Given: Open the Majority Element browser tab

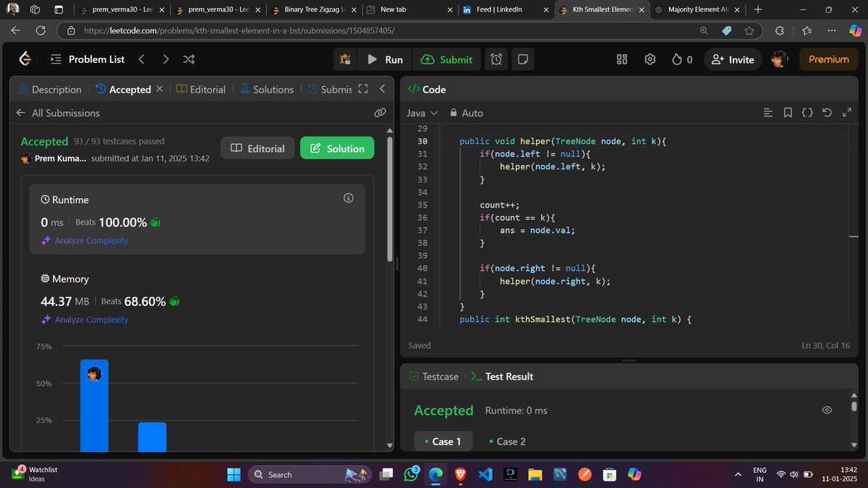Looking at the screenshot, I should (697, 9).
